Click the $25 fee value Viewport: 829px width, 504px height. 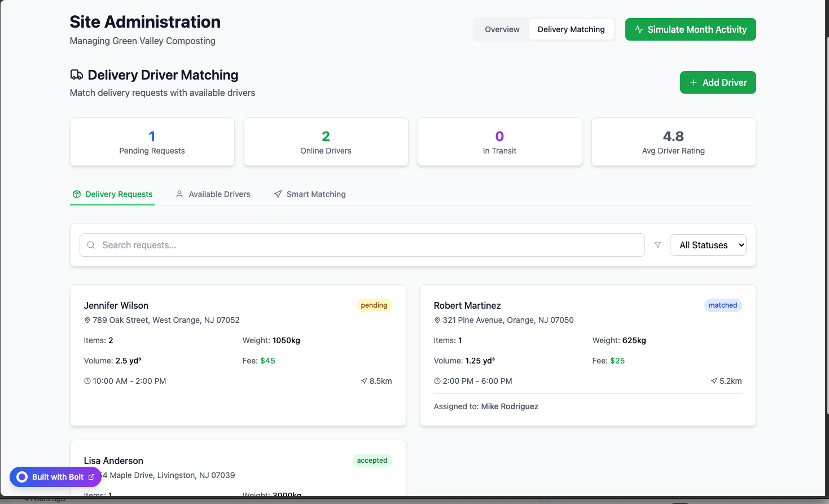click(617, 361)
